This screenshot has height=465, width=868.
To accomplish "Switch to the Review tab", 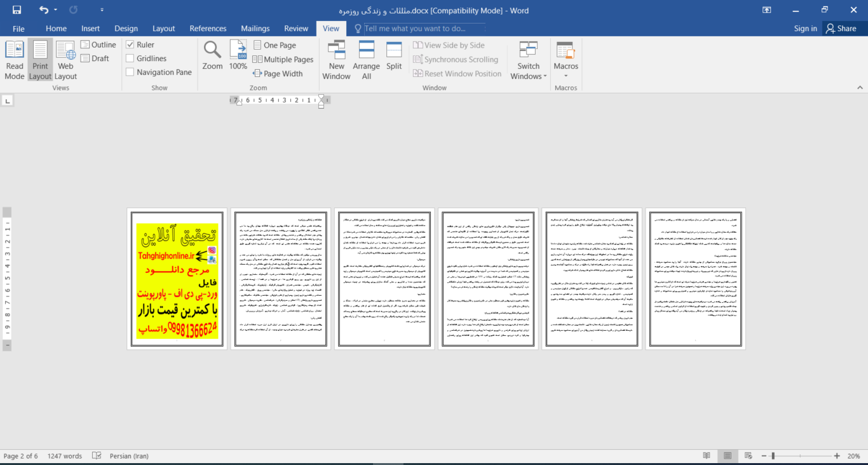I will click(x=296, y=29).
